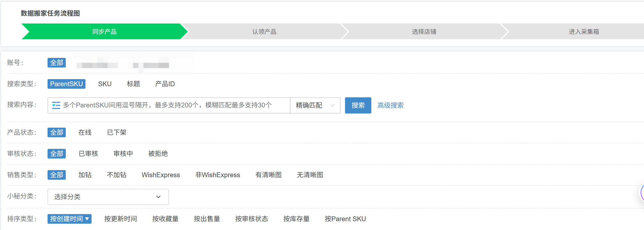
Task: Filter product status by 在线
Action: [x=85, y=132]
